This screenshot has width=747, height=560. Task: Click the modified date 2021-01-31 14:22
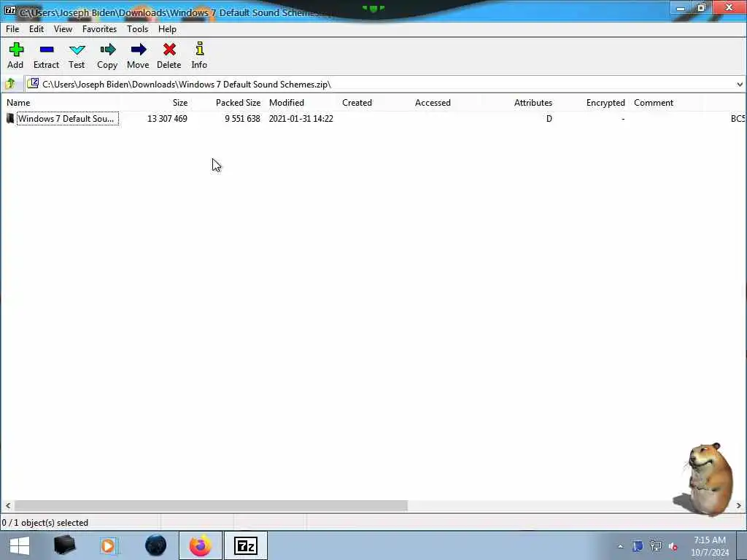[301, 119]
